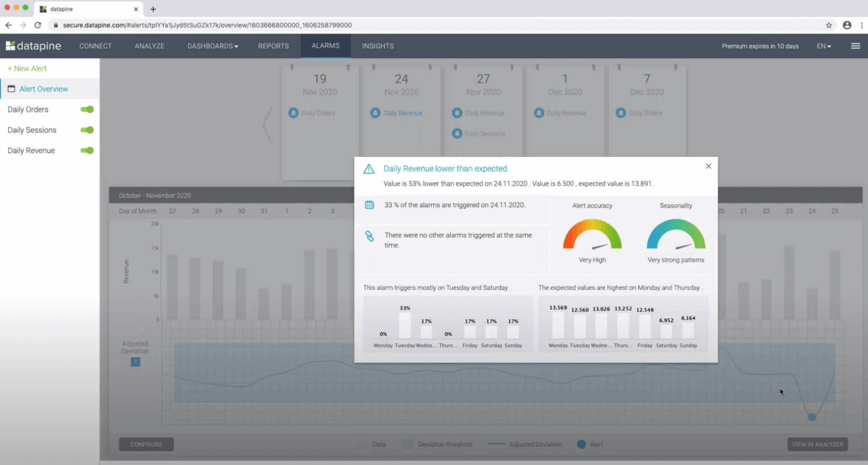Click the alert dot on deviation line
The height and width of the screenshot is (465, 868).
[x=811, y=417]
